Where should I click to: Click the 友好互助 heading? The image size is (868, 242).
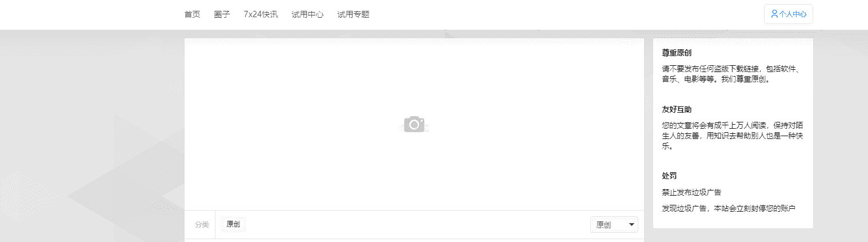click(677, 109)
